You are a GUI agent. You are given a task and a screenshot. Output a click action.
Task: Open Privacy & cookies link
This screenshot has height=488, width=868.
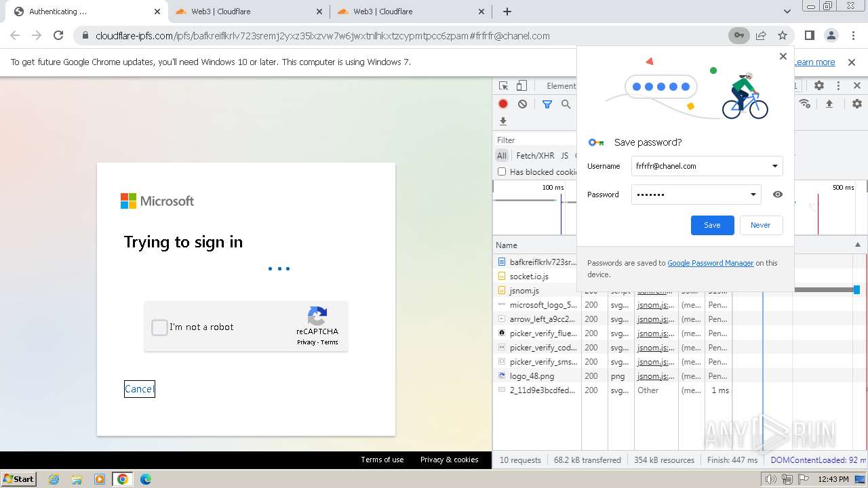pyautogui.click(x=449, y=460)
